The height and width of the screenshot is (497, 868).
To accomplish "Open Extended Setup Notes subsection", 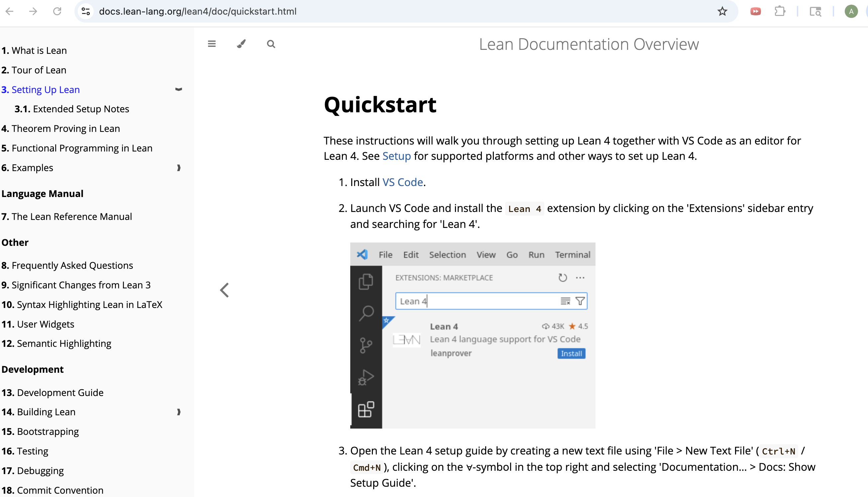I will (80, 109).
